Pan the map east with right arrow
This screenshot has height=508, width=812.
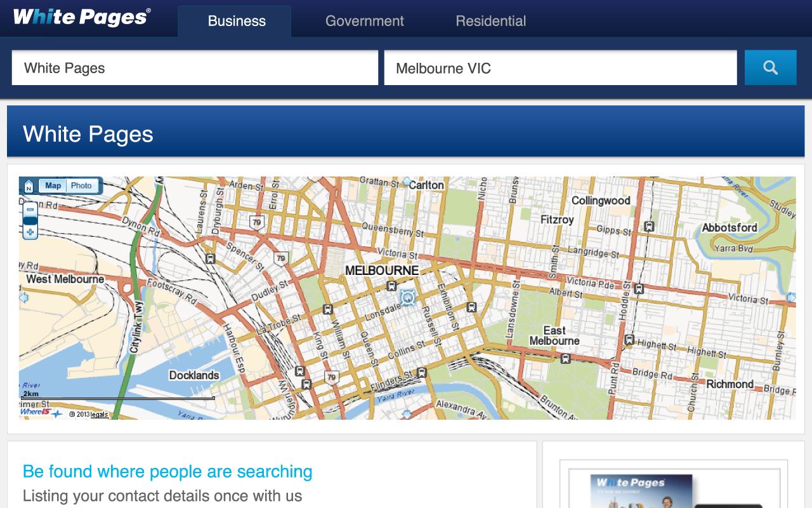click(791, 297)
